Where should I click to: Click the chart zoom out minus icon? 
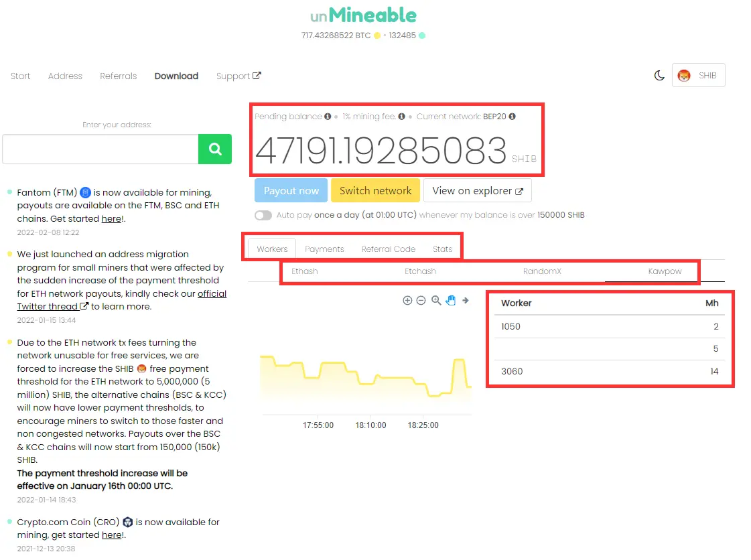(421, 300)
